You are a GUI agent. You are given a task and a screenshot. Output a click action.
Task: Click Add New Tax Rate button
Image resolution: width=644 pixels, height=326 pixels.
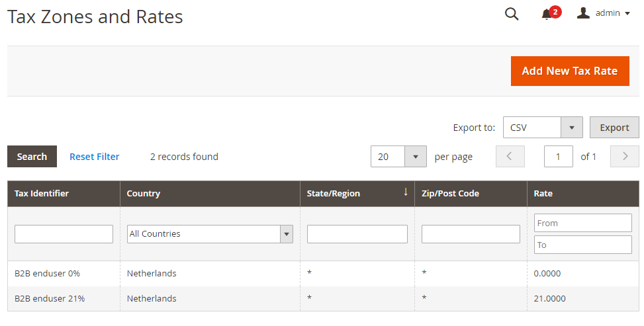569,71
